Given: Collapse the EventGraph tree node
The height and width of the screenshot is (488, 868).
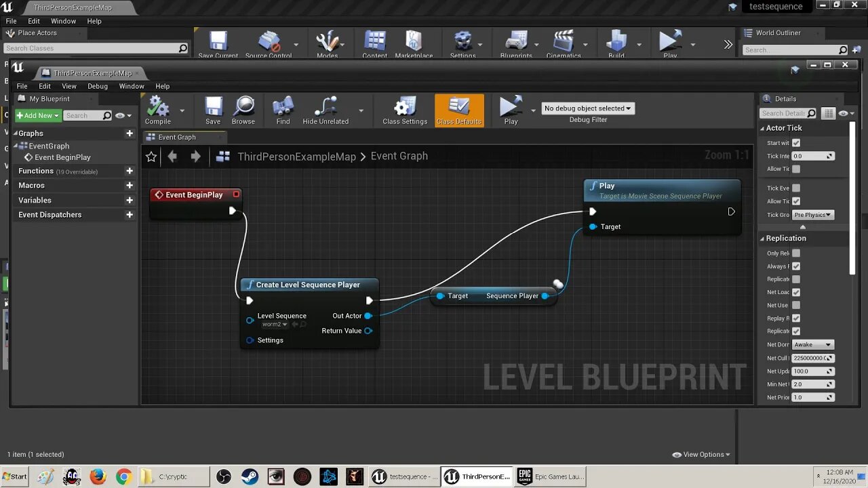Looking at the screenshot, I should (16, 146).
